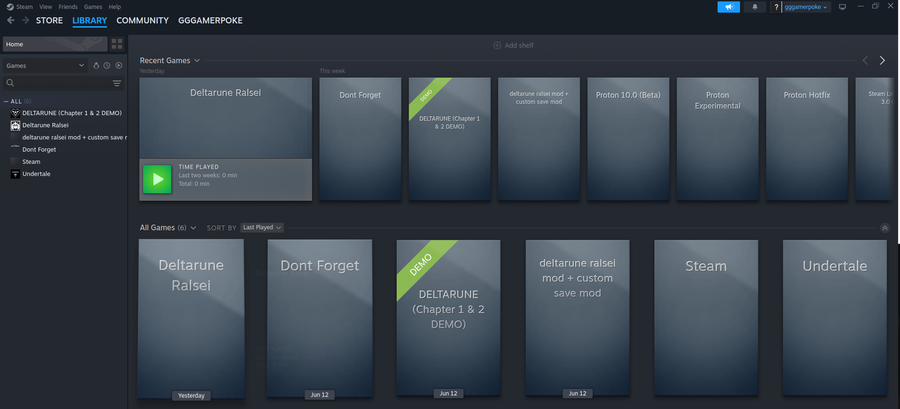Open Undertale card in All Games

click(835, 318)
